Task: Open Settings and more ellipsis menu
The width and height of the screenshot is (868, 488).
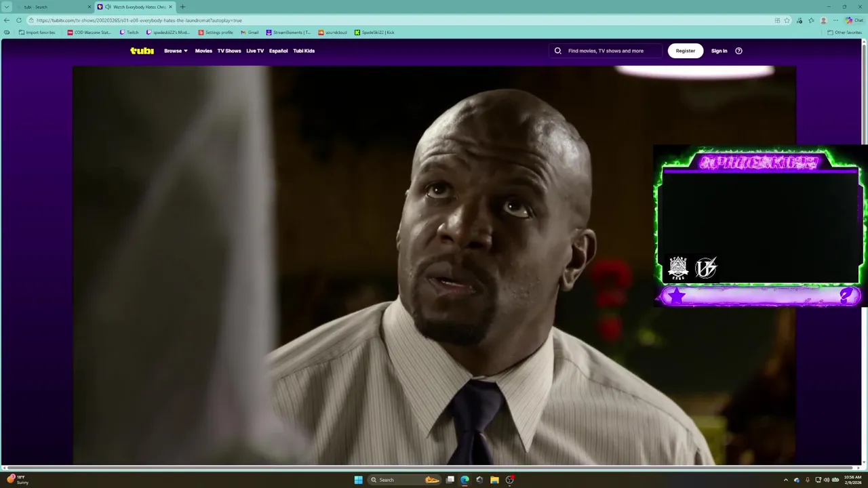Action: (835, 20)
